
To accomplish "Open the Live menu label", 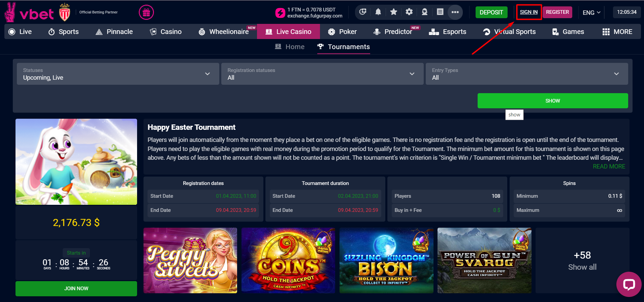I will click(x=26, y=32).
